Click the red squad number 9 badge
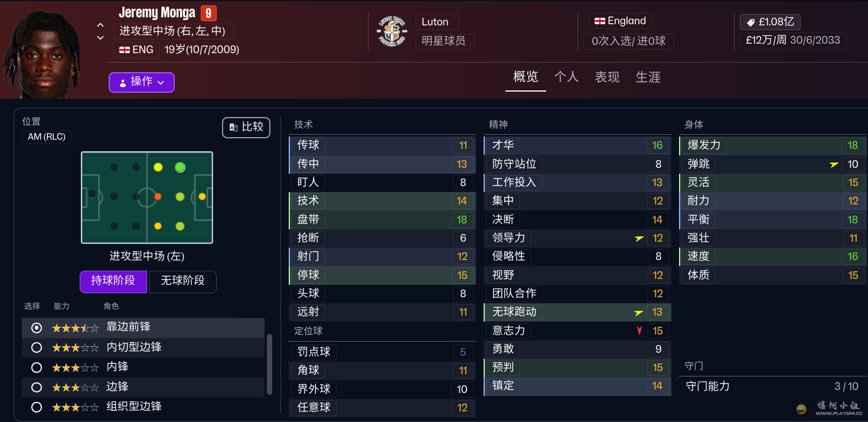 point(208,13)
